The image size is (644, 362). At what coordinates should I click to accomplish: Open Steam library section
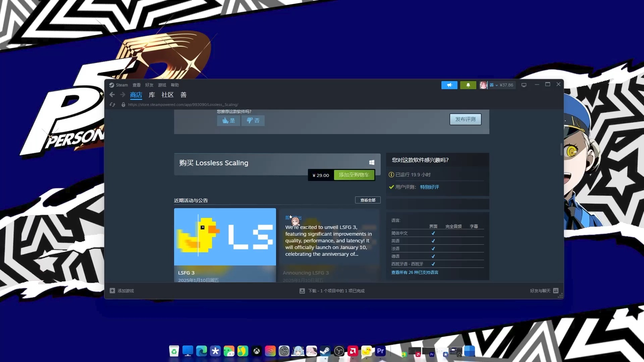point(152,95)
